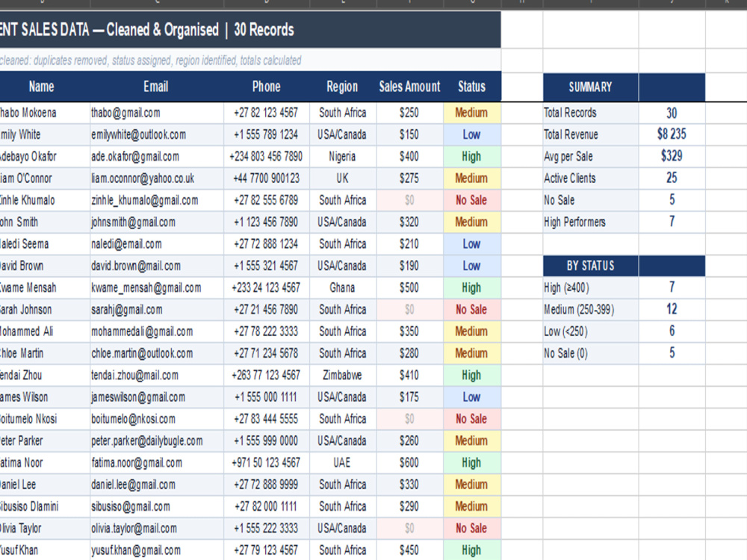Select the Low (<250) label cell
Screen dimensions: 747x560
590,332
